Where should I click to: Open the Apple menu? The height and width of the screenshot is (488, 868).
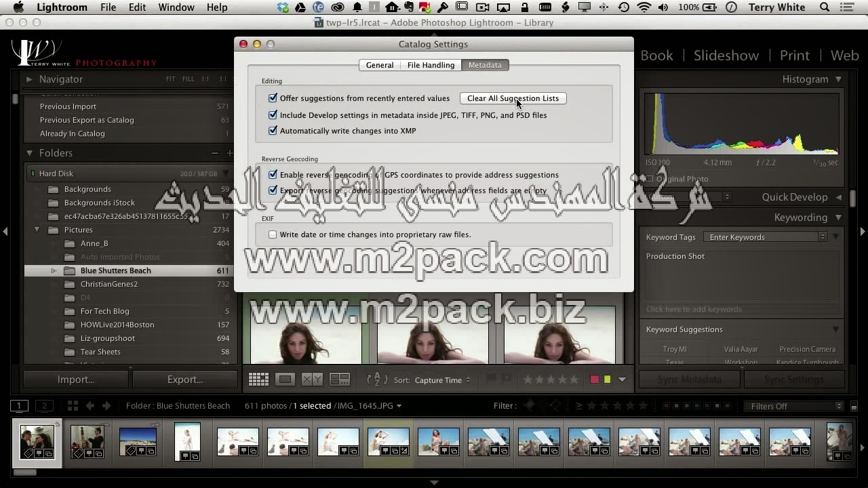(18, 7)
